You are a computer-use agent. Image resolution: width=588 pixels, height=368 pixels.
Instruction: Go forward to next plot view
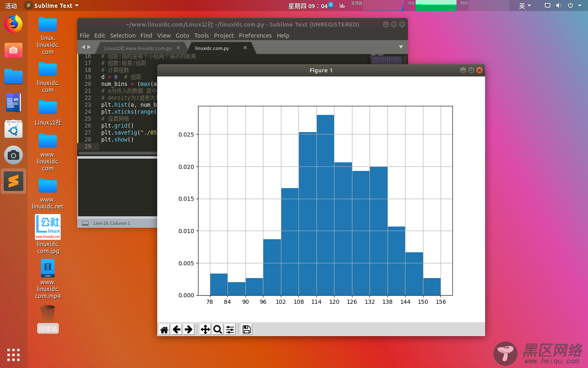(189, 330)
